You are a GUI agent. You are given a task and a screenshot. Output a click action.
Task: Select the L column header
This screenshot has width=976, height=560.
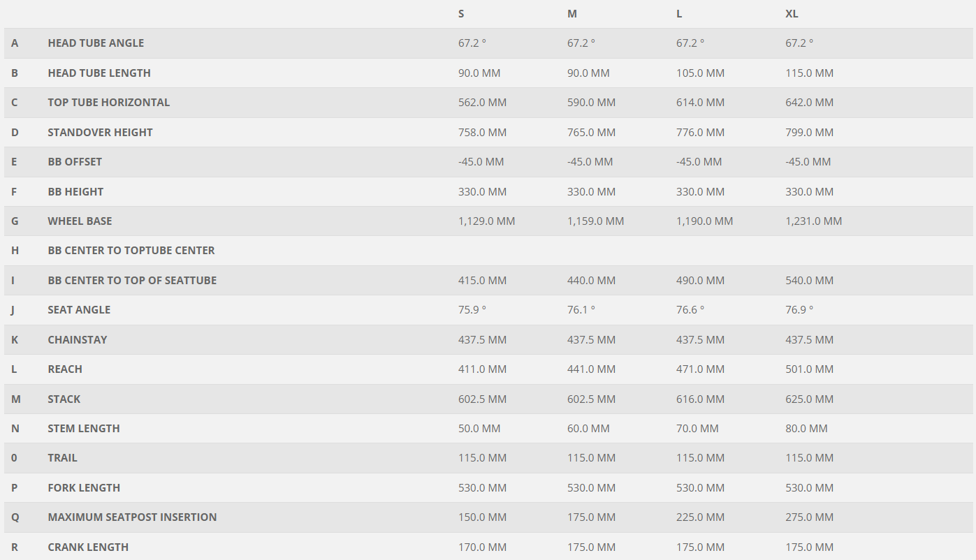pos(679,14)
